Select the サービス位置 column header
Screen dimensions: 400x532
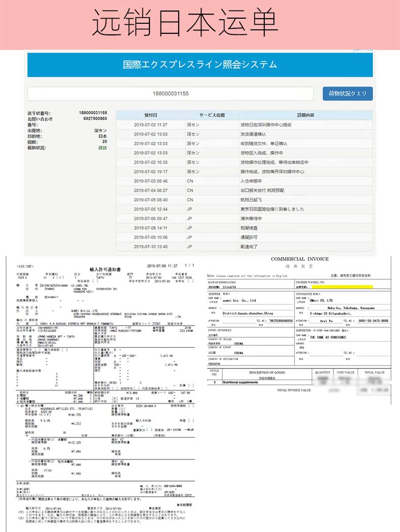(x=212, y=115)
